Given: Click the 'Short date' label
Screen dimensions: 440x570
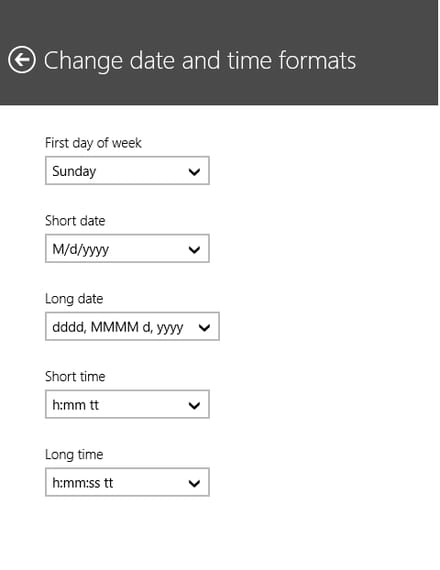Looking at the screenshot, I should pos(75,221).
